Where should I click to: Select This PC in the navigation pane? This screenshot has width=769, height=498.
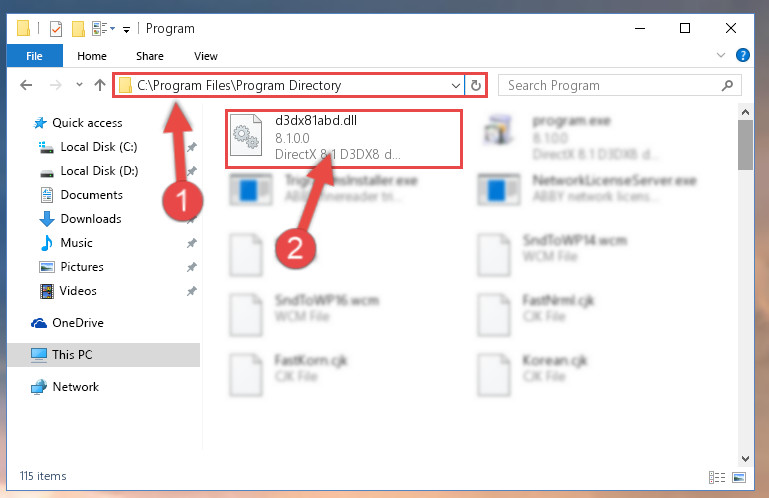(x=103, y=355)
